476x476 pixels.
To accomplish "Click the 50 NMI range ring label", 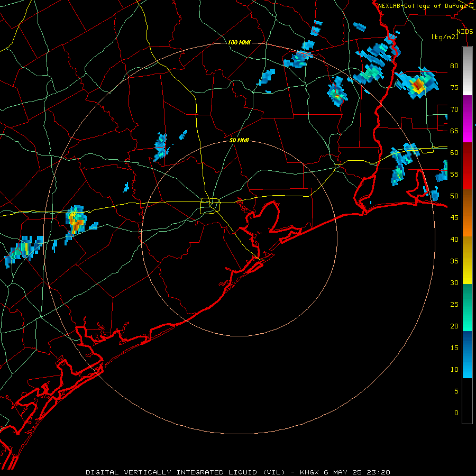I will pyautogui.click(x=239, y=140).
